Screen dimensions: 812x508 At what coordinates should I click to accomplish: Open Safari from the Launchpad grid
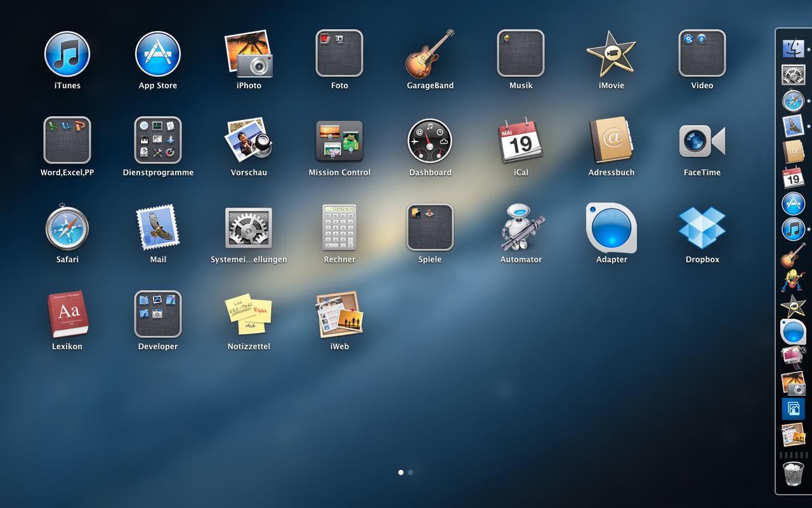point(67,227)
